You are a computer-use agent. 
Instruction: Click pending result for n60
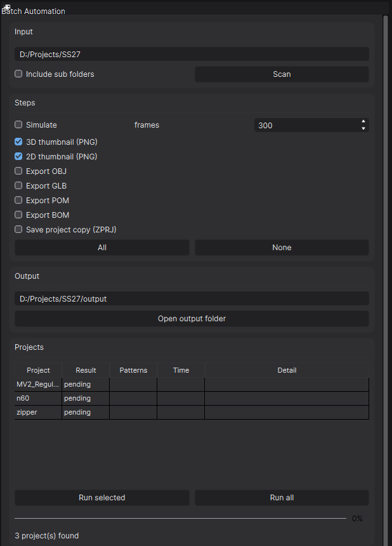pos(86,398)
